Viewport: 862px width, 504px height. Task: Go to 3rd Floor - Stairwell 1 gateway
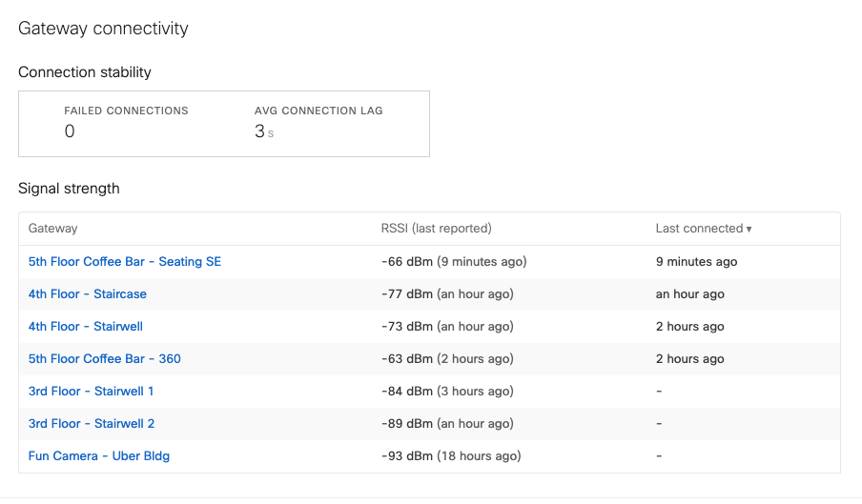pyautogui.click(x=91, y=391)
